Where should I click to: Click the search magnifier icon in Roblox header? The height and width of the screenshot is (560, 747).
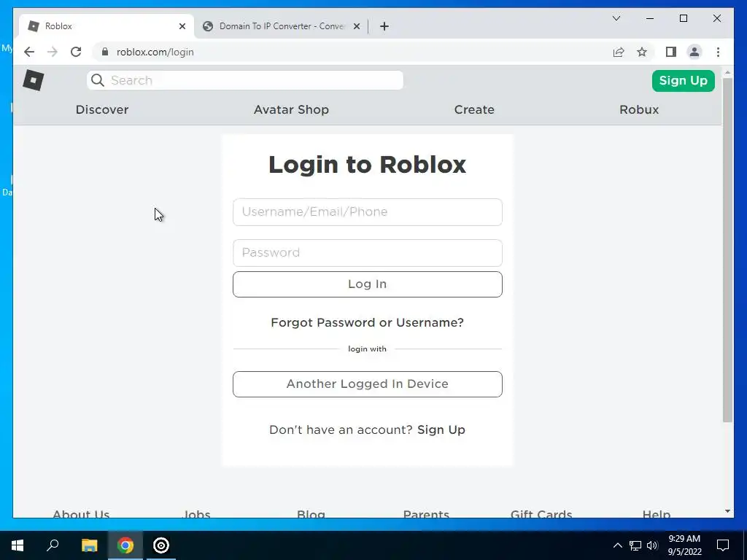[x=97, y=80]
